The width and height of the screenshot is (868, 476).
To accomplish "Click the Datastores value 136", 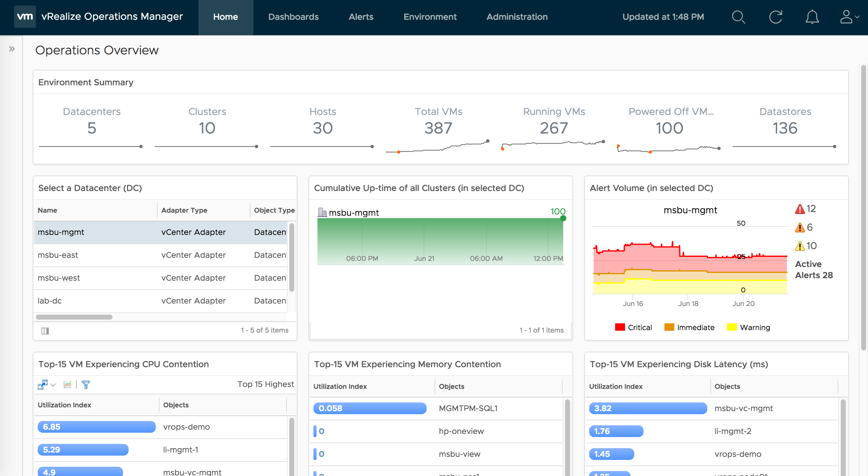I will pyautogui.click(x=785, y=128).
